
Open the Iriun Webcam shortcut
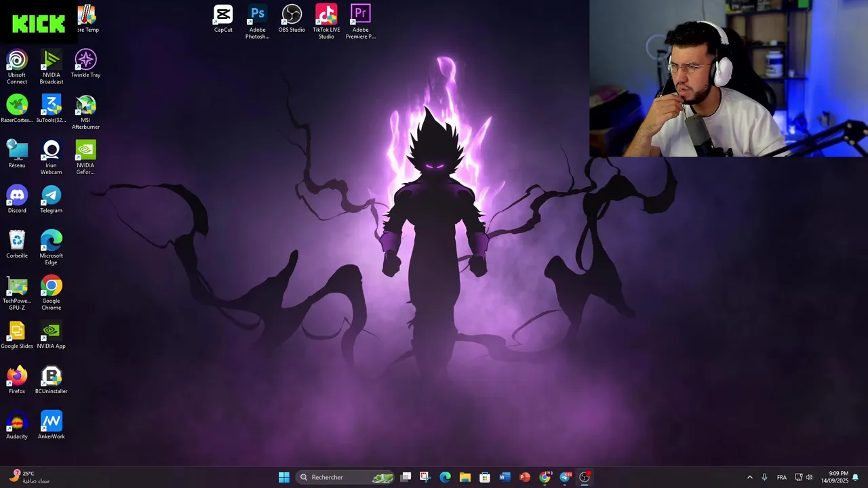[52, 157]
